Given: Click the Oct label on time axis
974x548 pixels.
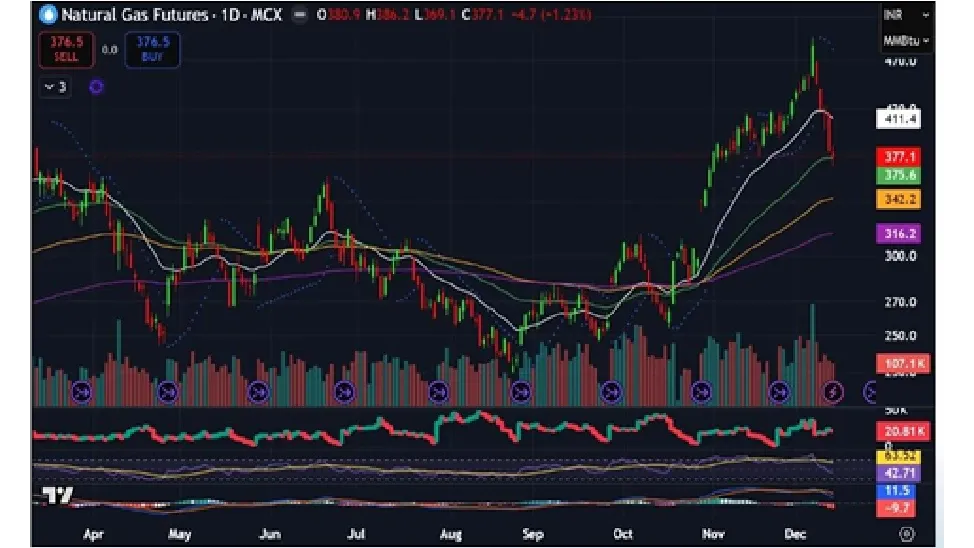Looking at the screenshot, I should [622, 534].
